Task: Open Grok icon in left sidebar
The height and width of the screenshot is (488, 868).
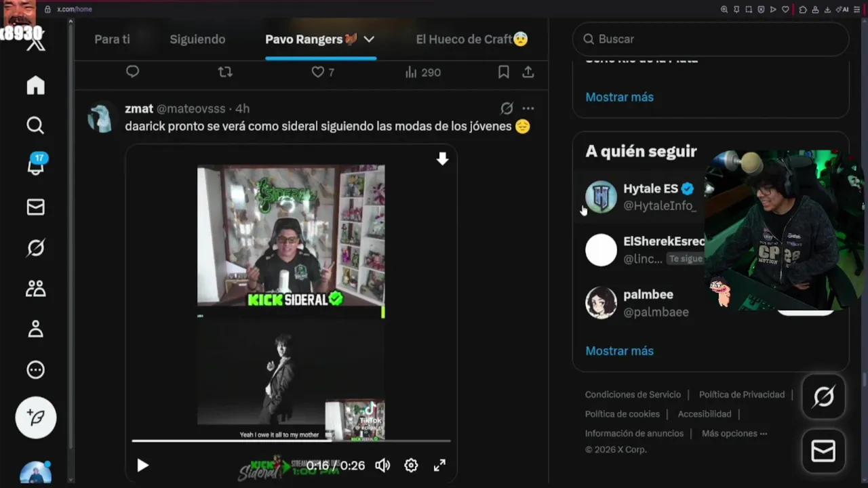Action: [x=35, y=248]
